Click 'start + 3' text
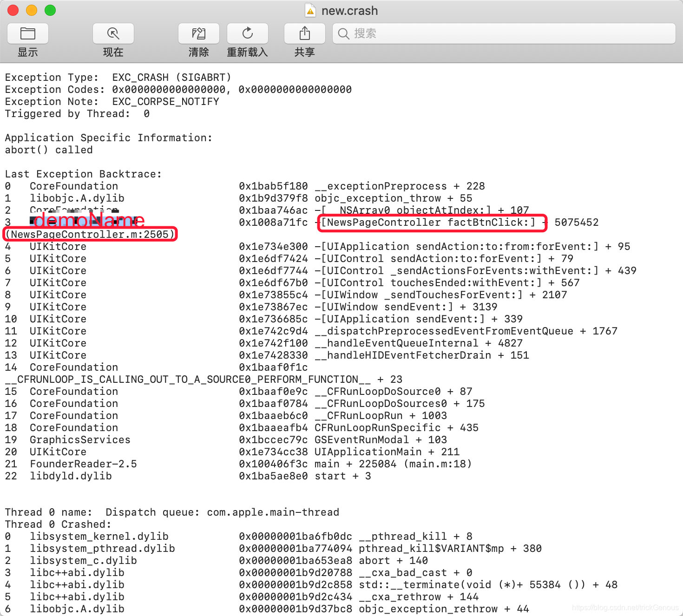 (x=343, y=476)
